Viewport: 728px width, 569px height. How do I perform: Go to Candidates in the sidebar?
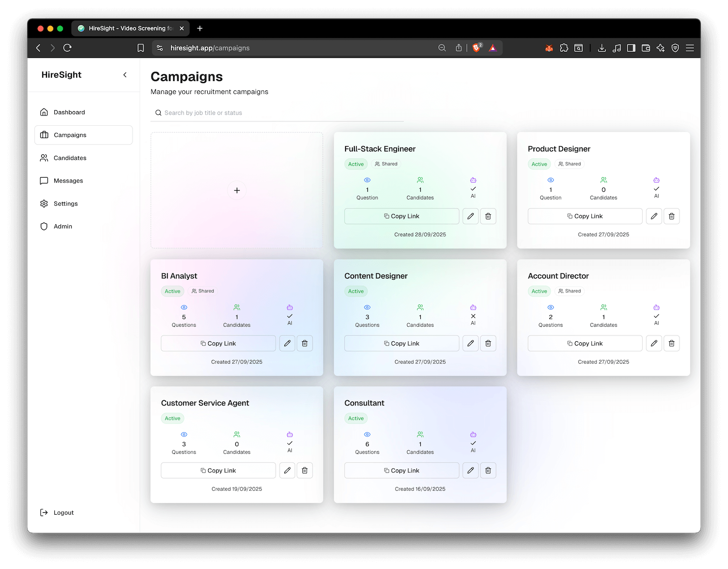coord(70,158)
